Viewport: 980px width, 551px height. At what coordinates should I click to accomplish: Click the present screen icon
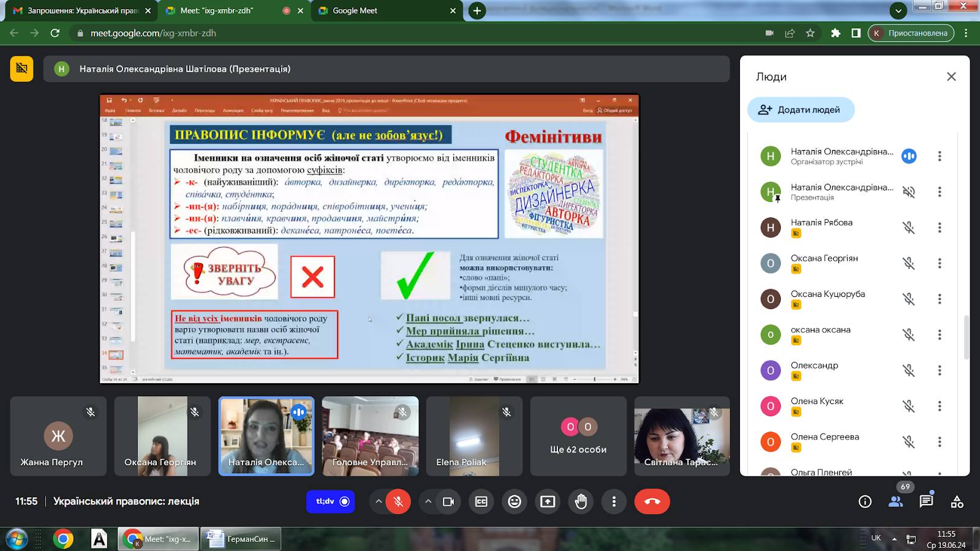point(548,501)
